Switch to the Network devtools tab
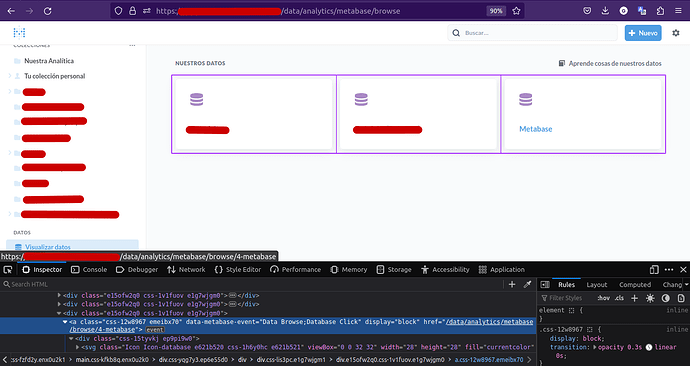Image resolution: width=690 pixels, height=366 pixels. [186, 270]
